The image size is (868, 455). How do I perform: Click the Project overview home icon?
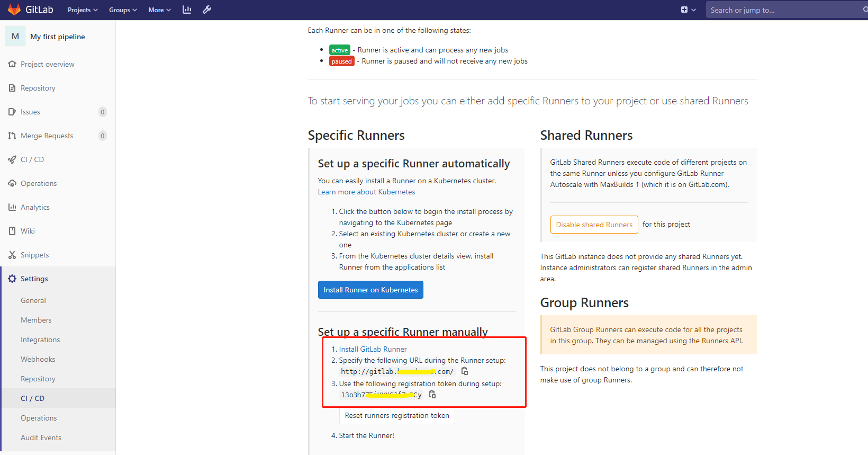[12, 64]
